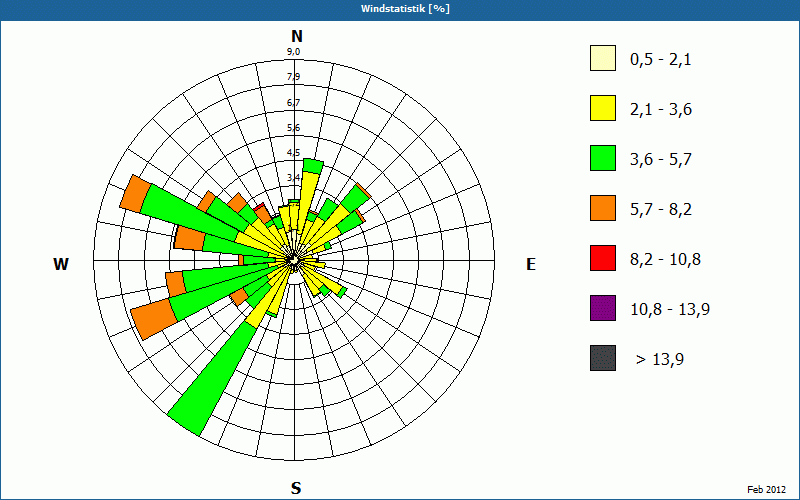Click the orange tip of the west-southwest bar
This screenshot has height=500, width=800.
(x=153, y=319)
